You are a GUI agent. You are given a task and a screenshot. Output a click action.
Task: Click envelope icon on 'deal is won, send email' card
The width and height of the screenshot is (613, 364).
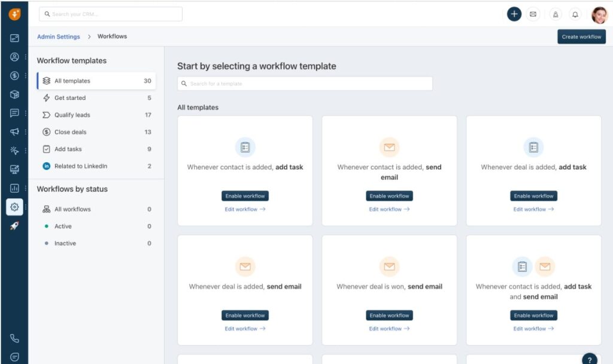(389, 266)
